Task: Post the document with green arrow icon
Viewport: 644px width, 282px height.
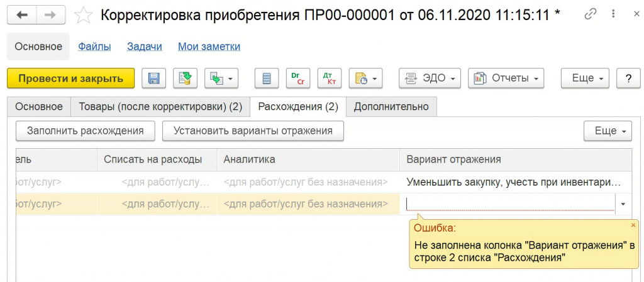Action: coord(186,79)
